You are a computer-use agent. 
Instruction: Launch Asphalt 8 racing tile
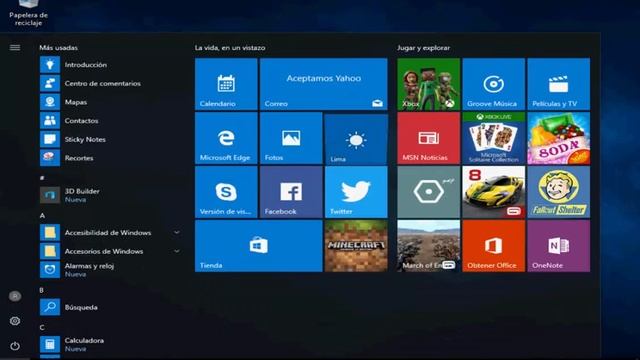(493, 192)
